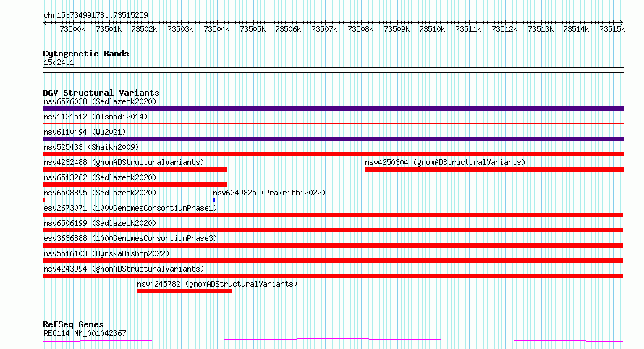Click the tiny red marker under nsv6508895
This screenshot has height=349, width=644.
point(44,200)
